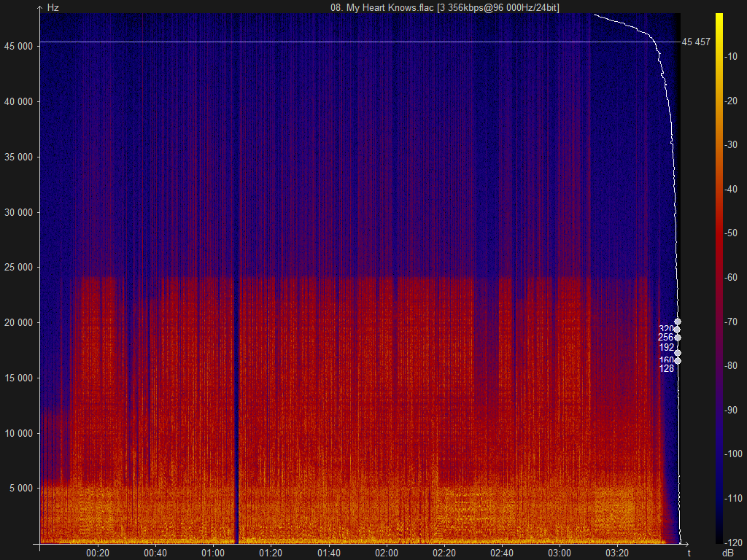
Task: Click the 160 kbps bitrate marker dot
Action: tap(677, 361)
